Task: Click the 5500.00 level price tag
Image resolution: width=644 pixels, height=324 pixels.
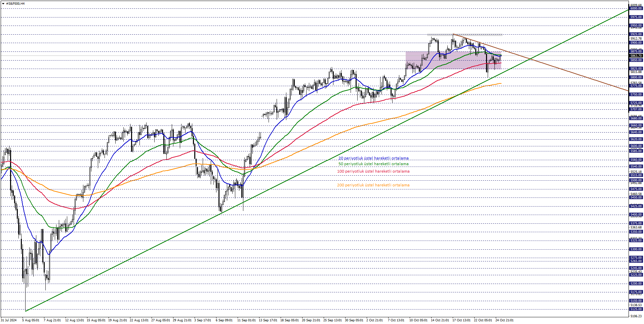Action: tap(636, 180)
